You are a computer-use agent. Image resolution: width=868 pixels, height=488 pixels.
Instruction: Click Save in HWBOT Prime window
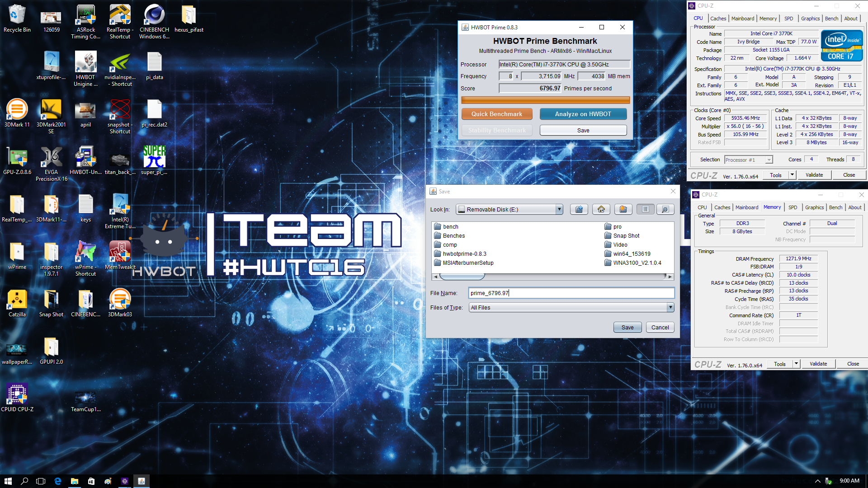point(583,130)
